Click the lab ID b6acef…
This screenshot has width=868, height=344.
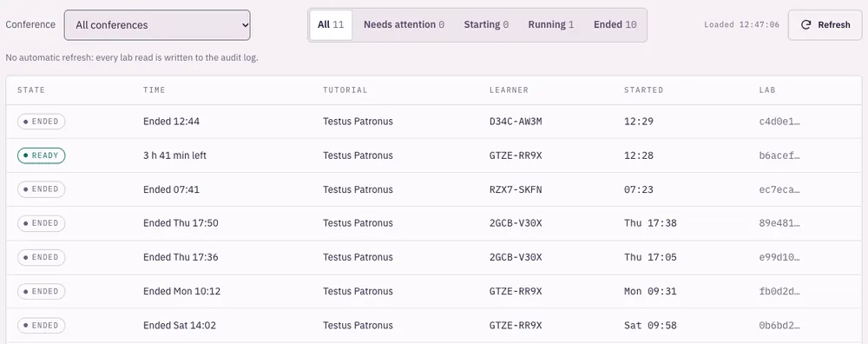coord(779,155)
